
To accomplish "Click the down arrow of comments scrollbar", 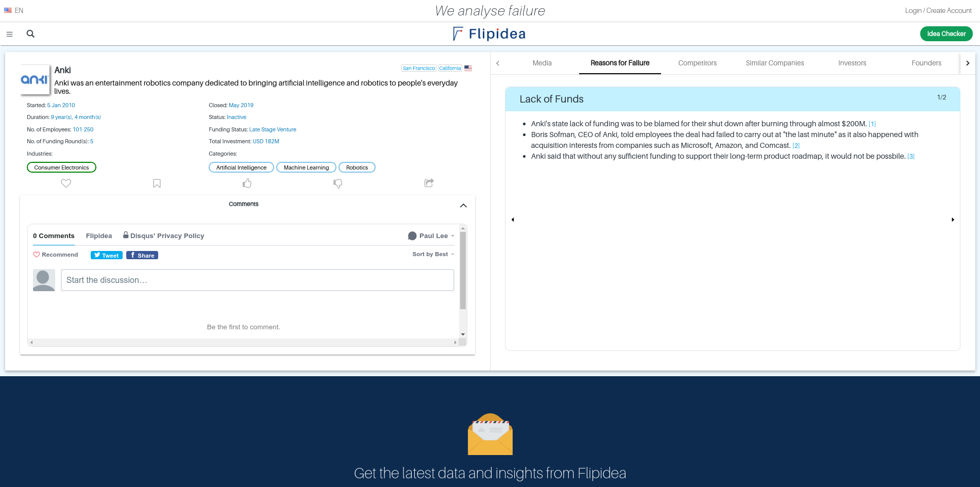I will [463, 334].
